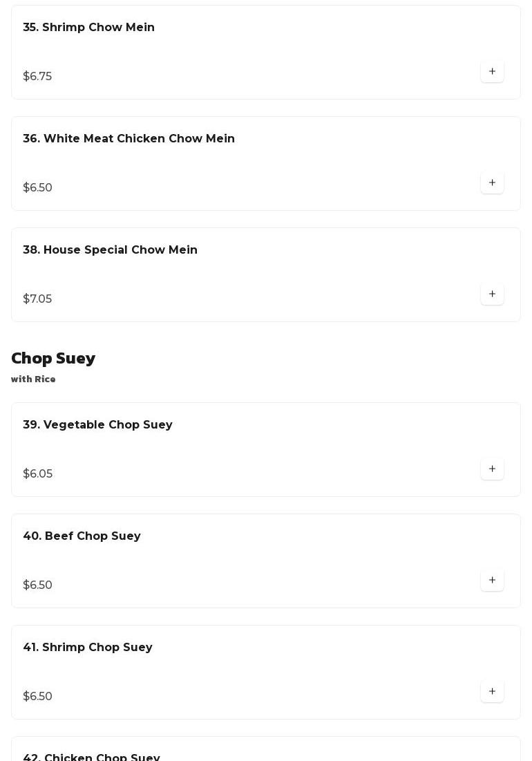Add House Special Chow Mein to cart

point(492,294)
